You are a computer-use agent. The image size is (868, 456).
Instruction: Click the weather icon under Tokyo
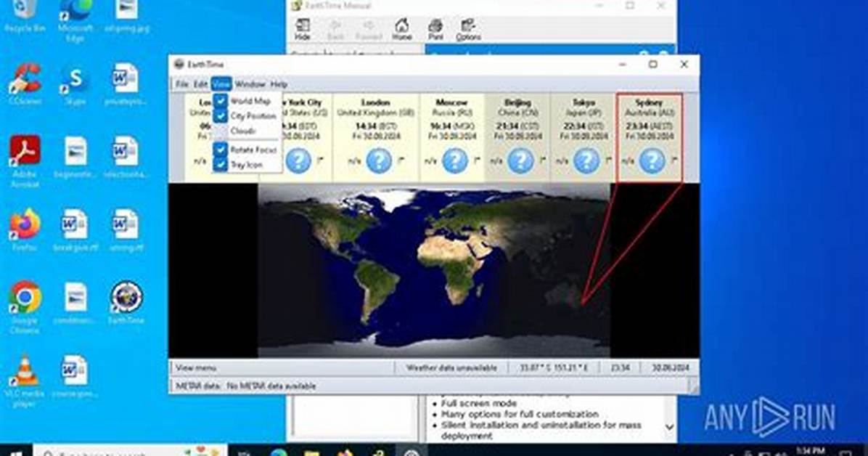pyautogui.click(x=586, y=160)
